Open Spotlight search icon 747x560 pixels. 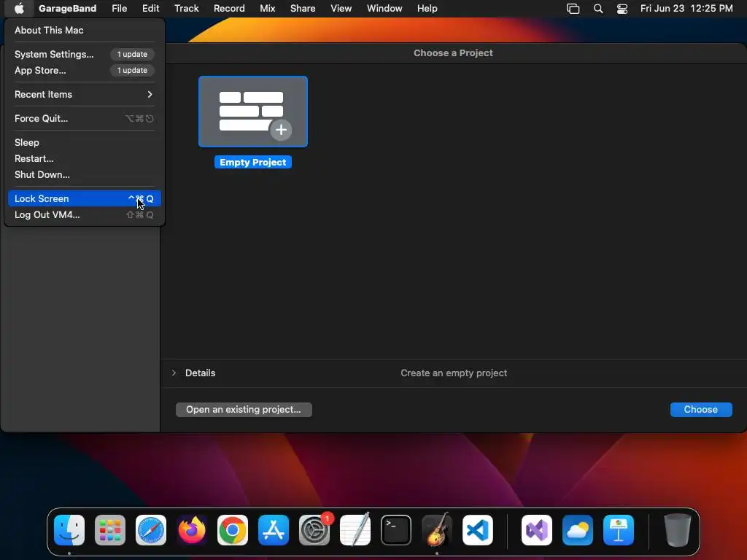click(x=598, y=9)
